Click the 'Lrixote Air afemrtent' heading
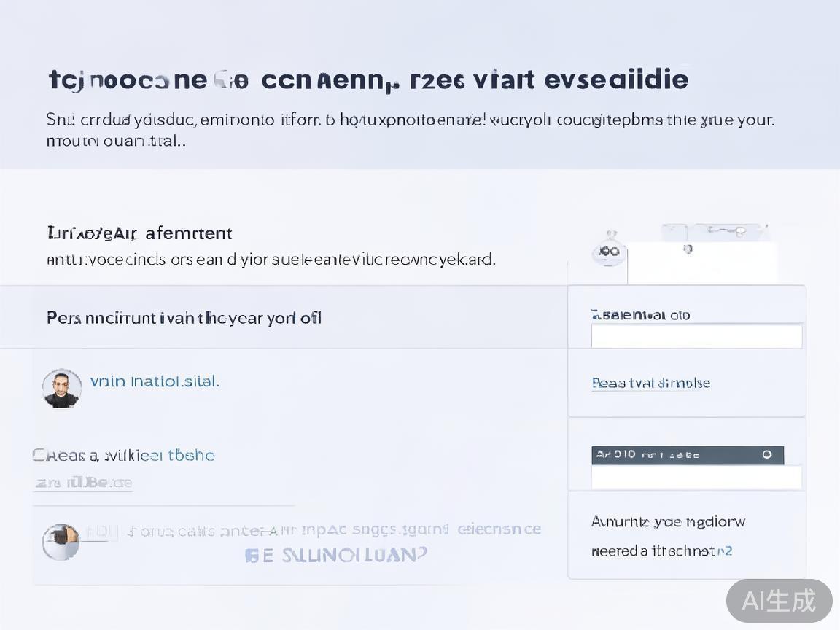Viewport: 840px width, 630px height. point(139,233)
